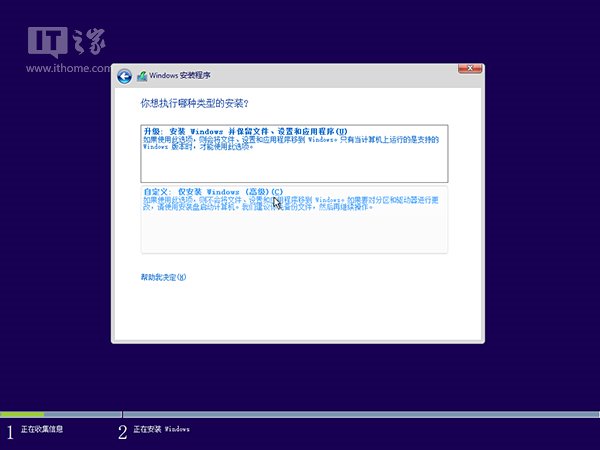This screenshot has height=450, width=600.
Task: Click step number 1 indicator
Action: click(11, 431)
